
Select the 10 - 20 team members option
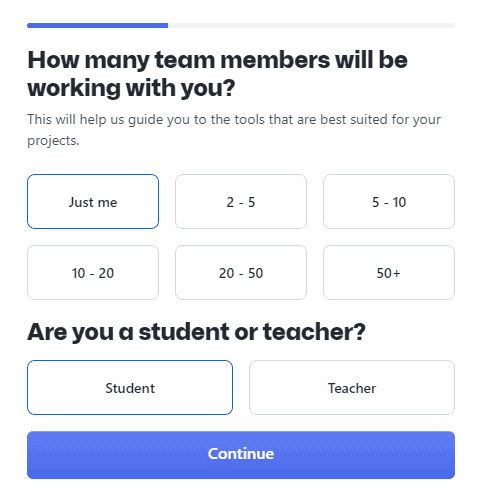(x=93, y=273)
